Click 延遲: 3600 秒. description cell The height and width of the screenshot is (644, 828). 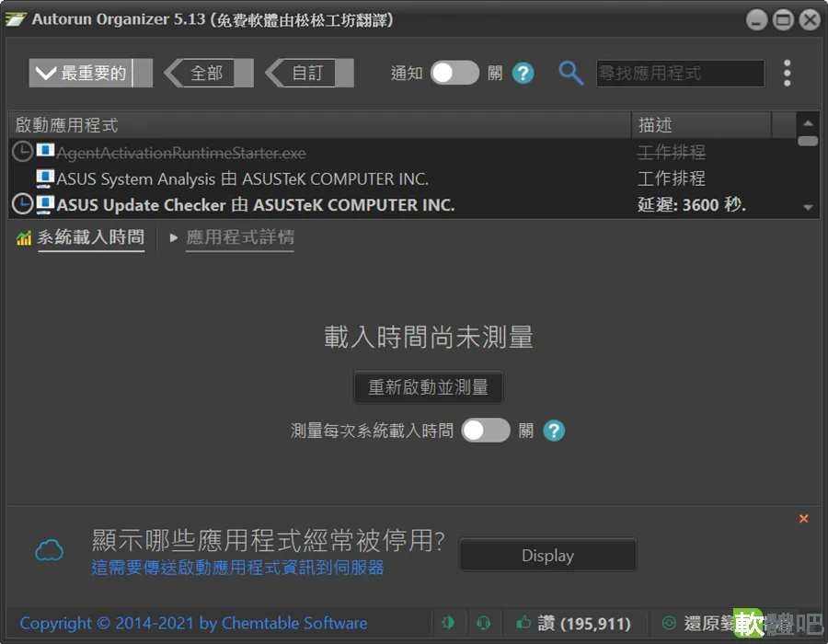(692, 204)
